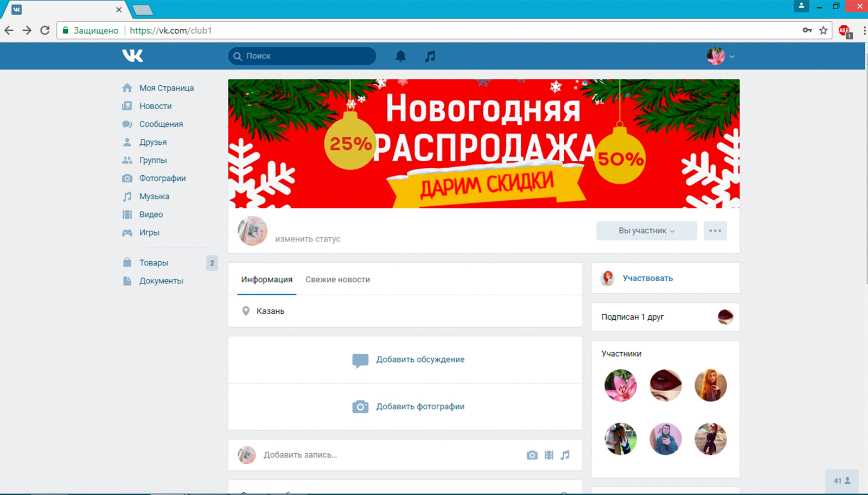Click the Казань location text

[x=270, y=311]
